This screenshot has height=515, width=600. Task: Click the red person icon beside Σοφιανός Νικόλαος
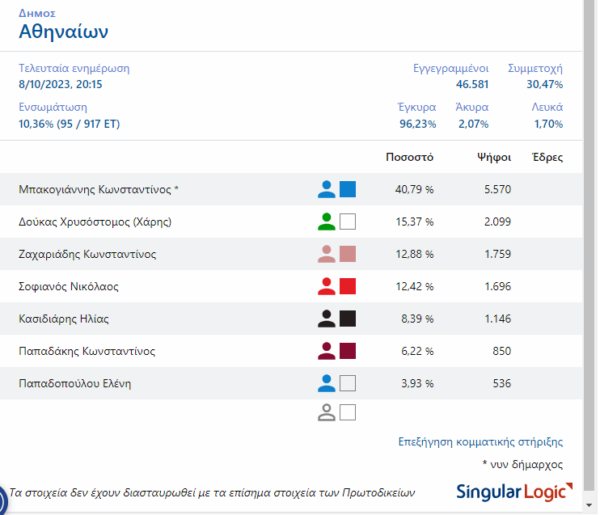(x=326, y=287)
